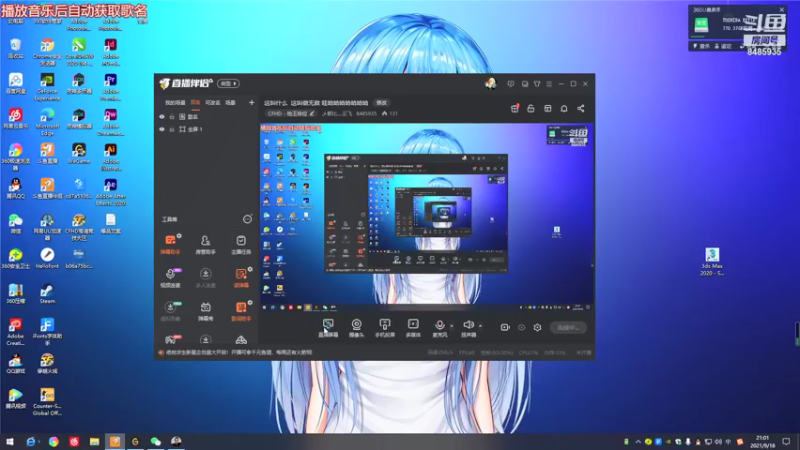Open toolbox more options circle icon
This screenshot has width=800, height=450.
[x=247, y=219]
